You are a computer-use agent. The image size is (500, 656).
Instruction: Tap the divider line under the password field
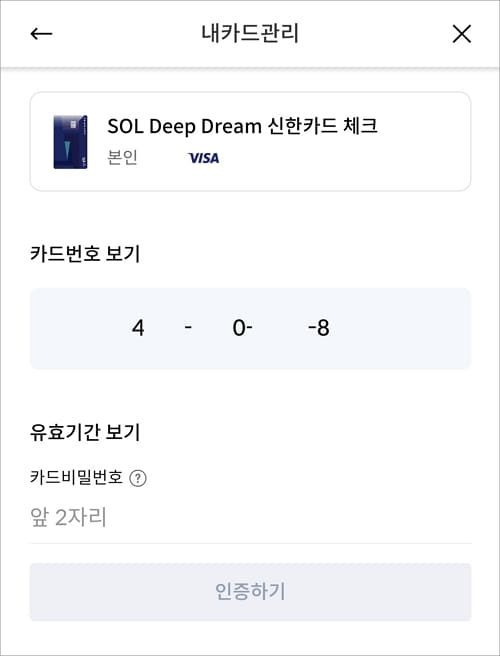pyautogui.click(x=250, y=543)
